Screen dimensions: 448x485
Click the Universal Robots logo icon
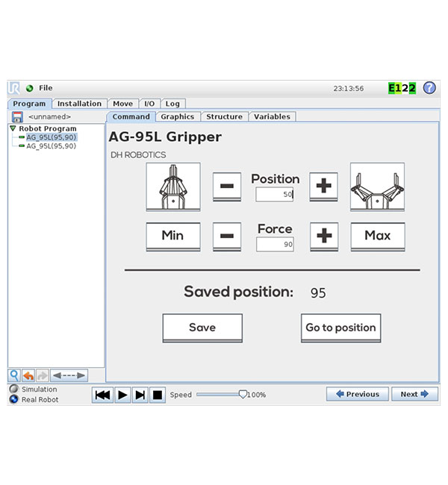(x=14, y=88)
